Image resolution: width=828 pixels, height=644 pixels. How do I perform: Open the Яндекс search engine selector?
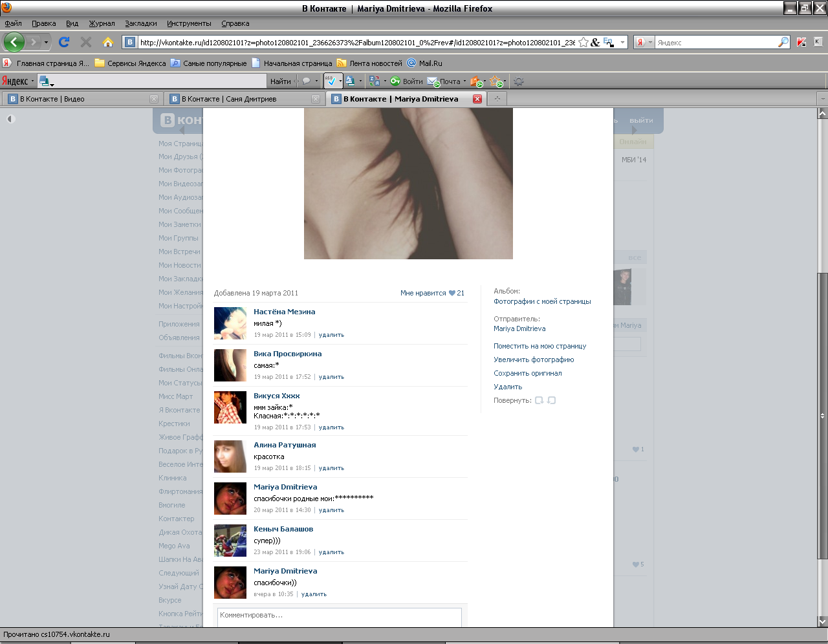pyautogui.click(x=644, y=42)
